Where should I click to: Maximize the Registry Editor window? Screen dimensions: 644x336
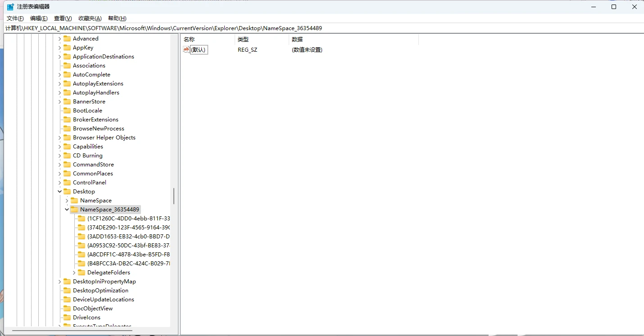click(x=614, y=7)
